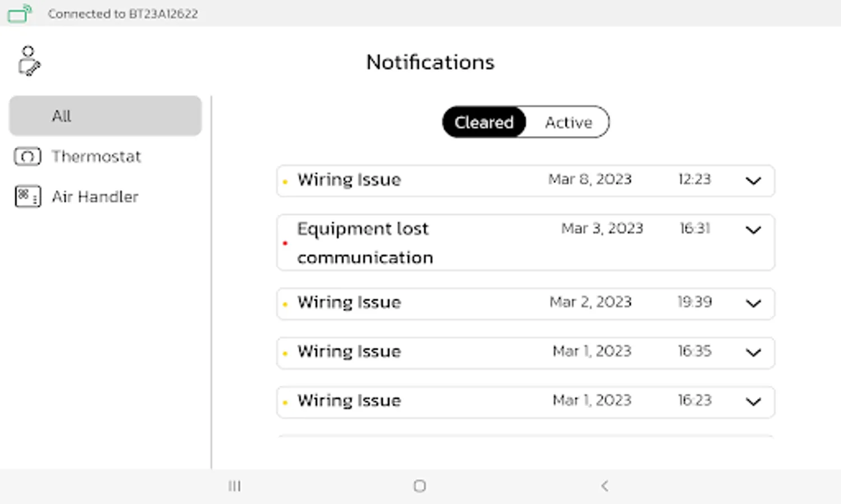Click the user profile edit icon
This screenshot has height=504, width=841.
point(29,61)
